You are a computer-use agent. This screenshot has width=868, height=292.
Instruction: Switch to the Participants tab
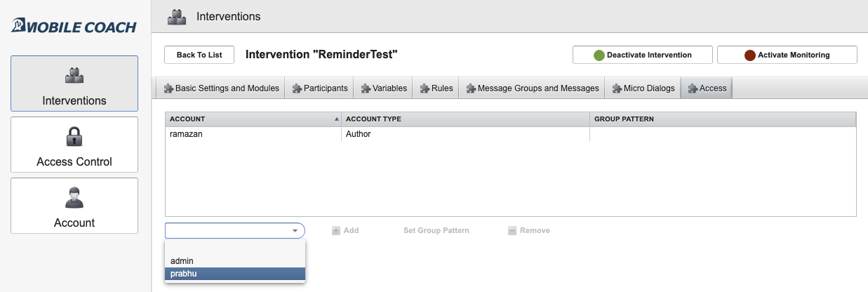[x=320, y=88]
